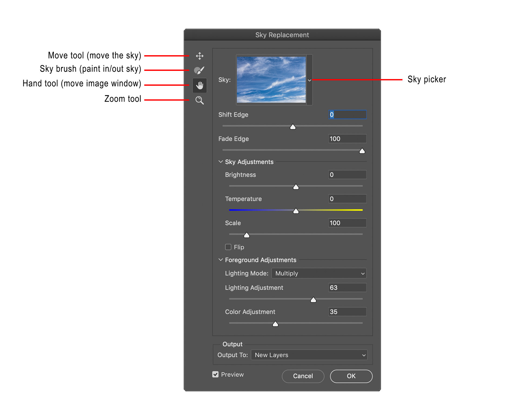This screenshot has height=420, width=519.
Task: Click the Scale slider handle
Action: [x=247, y=235]
